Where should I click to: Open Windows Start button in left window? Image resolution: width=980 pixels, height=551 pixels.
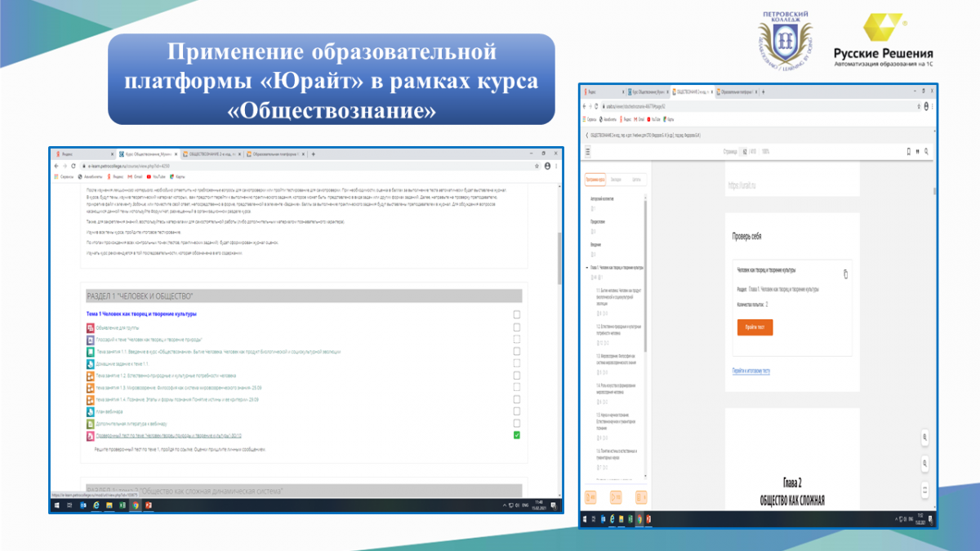[56, 506]
